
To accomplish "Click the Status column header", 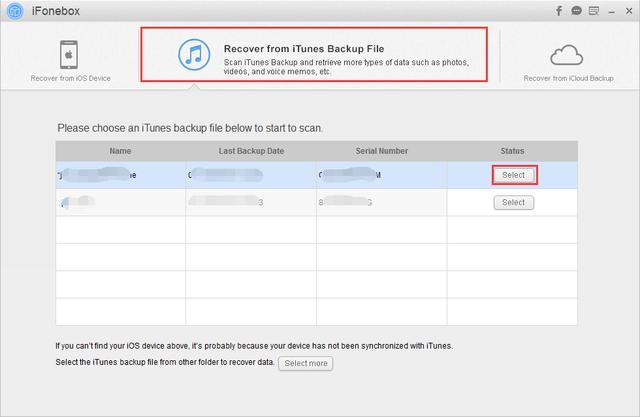I will 512,151.
